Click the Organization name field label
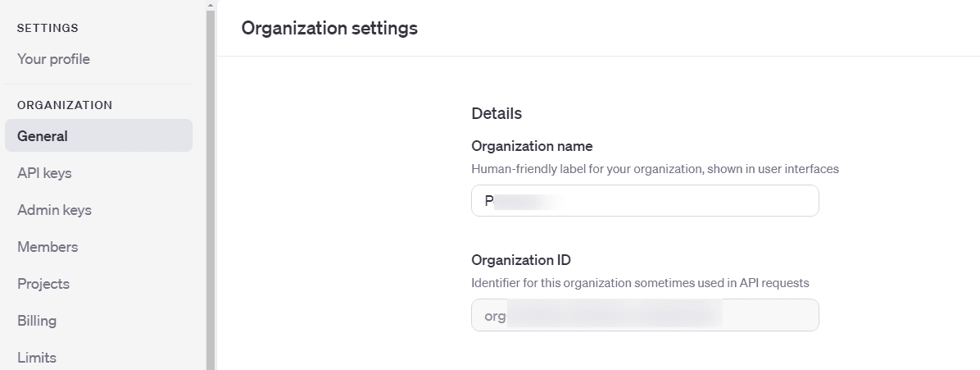 532,146
